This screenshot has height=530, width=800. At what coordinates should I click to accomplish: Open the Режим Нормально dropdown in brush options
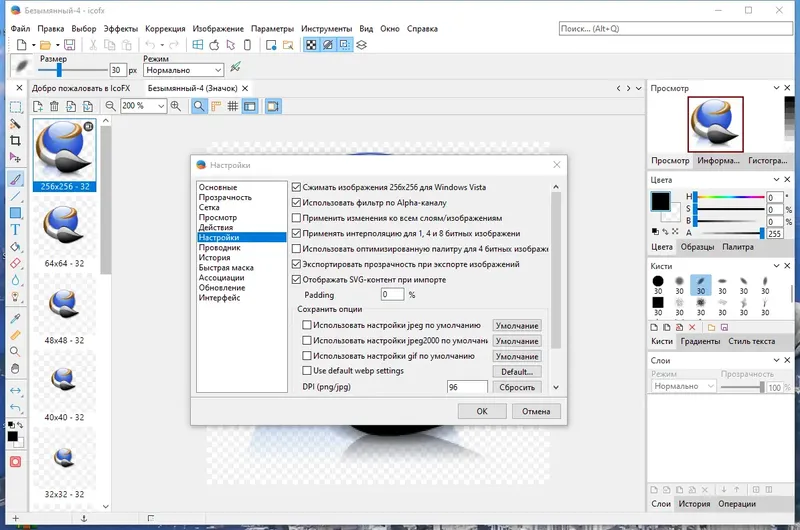[x=183, y=70]
